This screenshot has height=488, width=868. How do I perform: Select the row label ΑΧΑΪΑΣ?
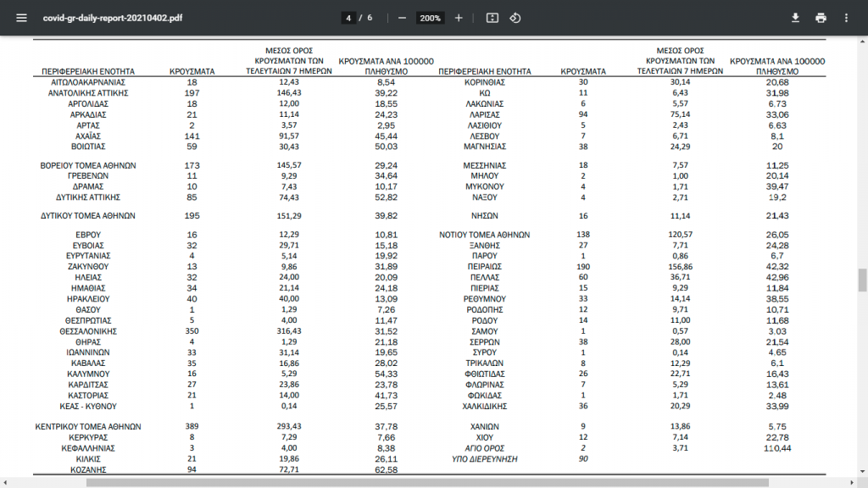(x=88, y=136)
